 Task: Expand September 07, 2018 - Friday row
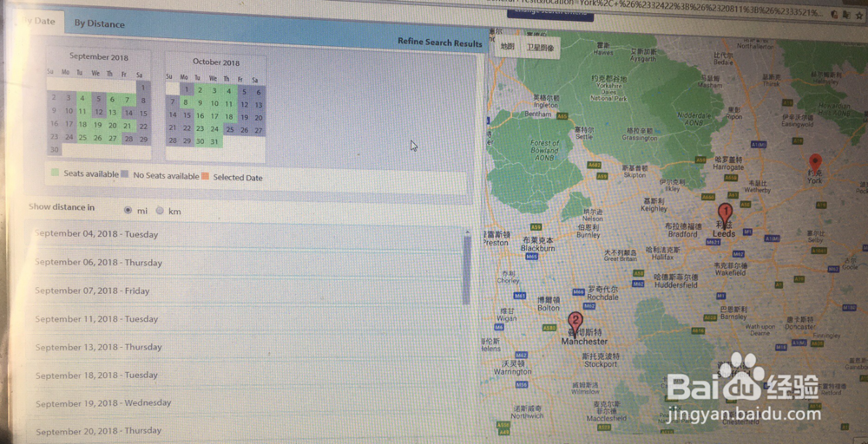244,291
